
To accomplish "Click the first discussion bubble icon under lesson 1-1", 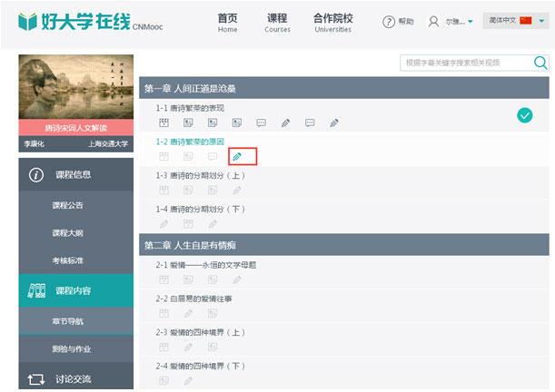I will click(x=261, y=122).
